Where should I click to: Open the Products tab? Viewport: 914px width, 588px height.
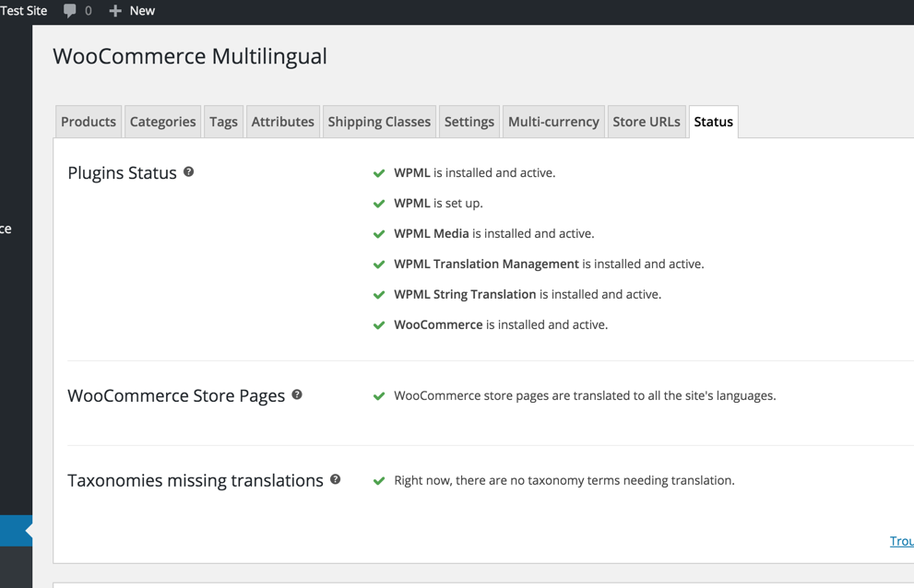[x=89, y=122]
